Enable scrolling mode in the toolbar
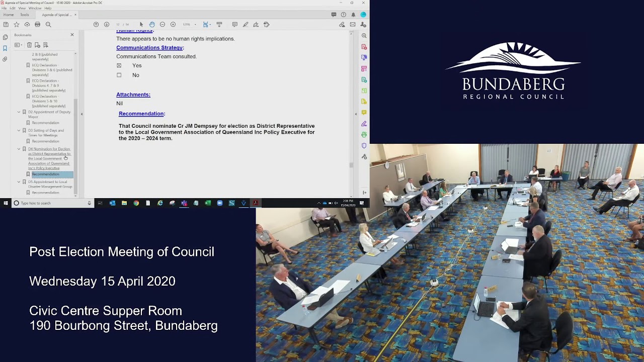Screen dimensions: 644x362 pos(219,24)
